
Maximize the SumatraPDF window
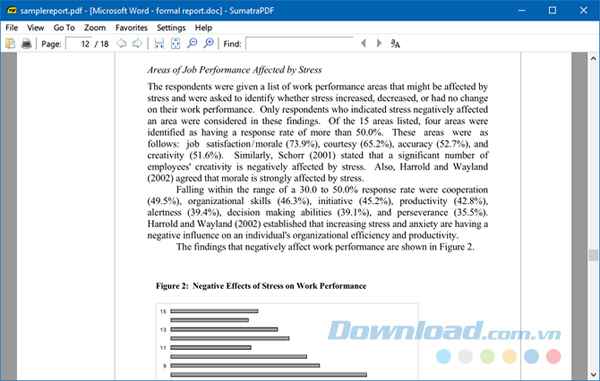click(x=552, y=10)
